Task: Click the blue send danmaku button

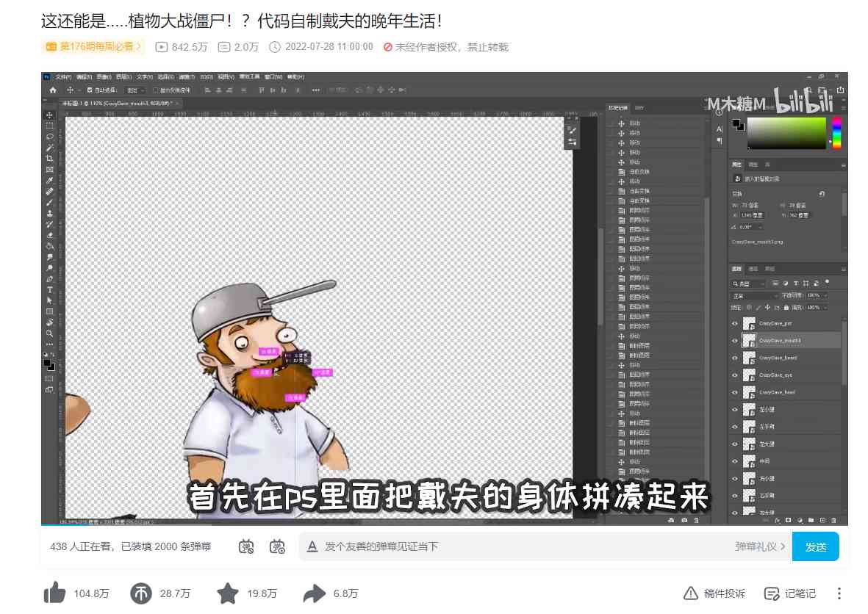Action: (x=815, y=546)
